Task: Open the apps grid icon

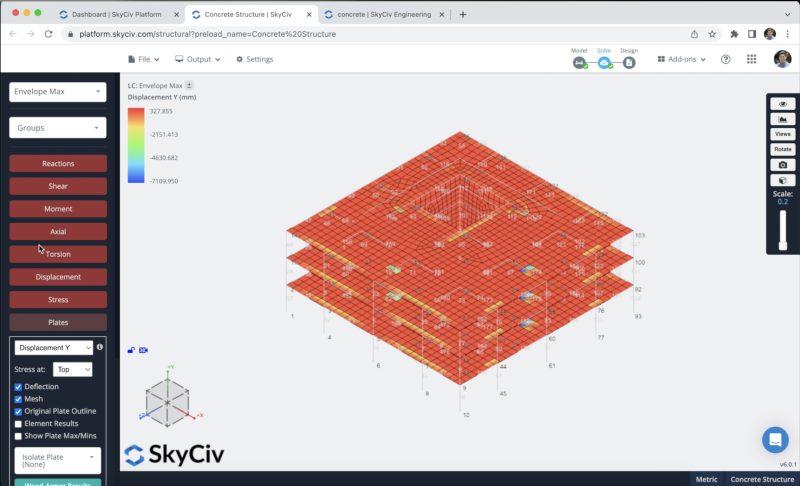Action: click(x=752, y=59)
